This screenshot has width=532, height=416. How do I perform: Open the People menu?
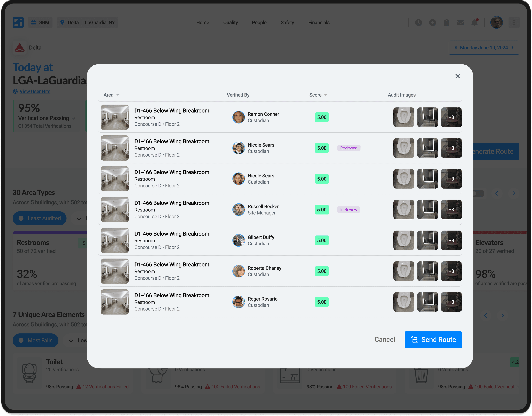[259, 22]
